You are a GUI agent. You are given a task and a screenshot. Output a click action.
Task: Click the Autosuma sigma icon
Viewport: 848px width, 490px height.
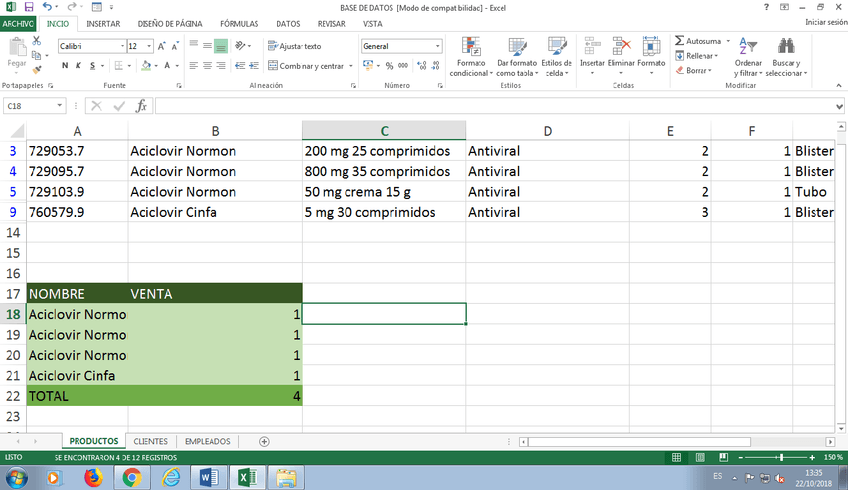pyautogui.click(x=680, y=41)
